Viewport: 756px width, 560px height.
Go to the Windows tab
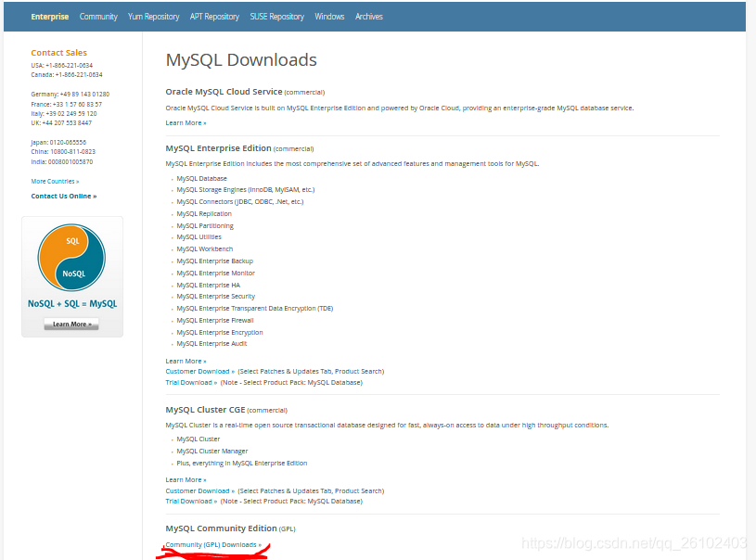tap(329, 17)
